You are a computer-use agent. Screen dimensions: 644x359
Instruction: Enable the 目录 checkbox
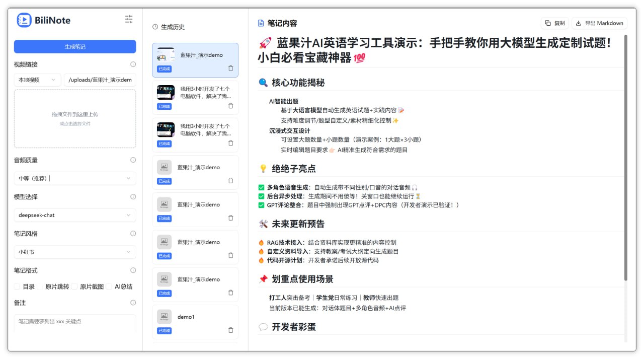pyautogui.click(x=17, y=286)
